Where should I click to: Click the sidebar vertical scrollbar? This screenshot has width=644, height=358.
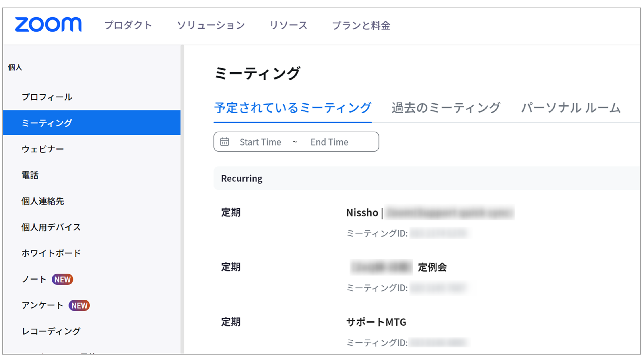pos(182,199)
